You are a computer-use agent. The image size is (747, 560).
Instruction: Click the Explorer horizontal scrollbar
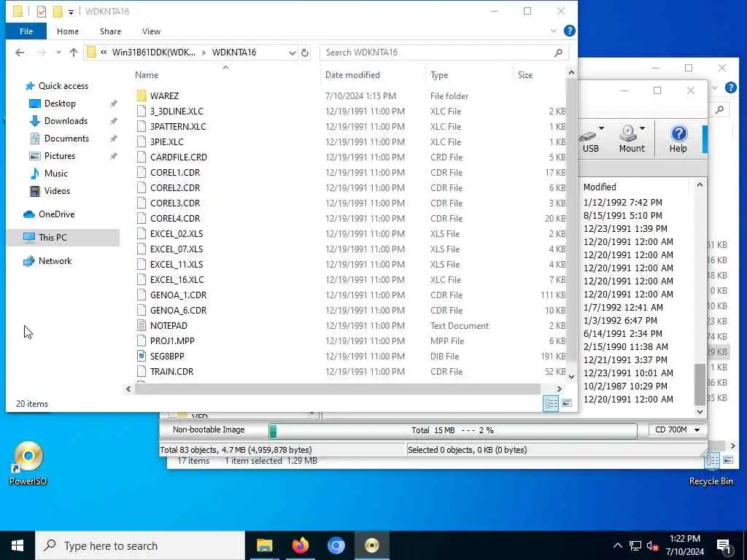tap(337, 389)
